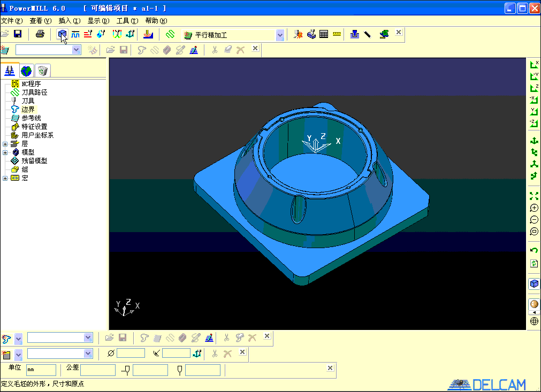Open the area clearance strategy icon
The height and width of the screenshot is (392, 541).
click(148, 34)
